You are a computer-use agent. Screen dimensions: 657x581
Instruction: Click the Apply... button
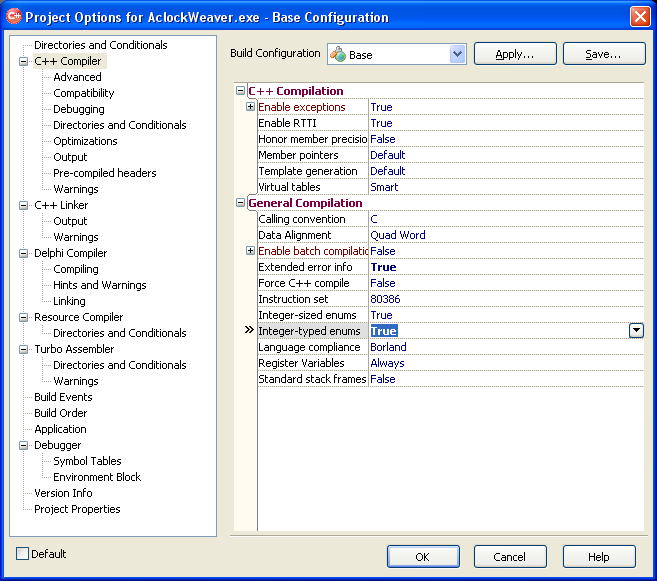tap(515, 54)
